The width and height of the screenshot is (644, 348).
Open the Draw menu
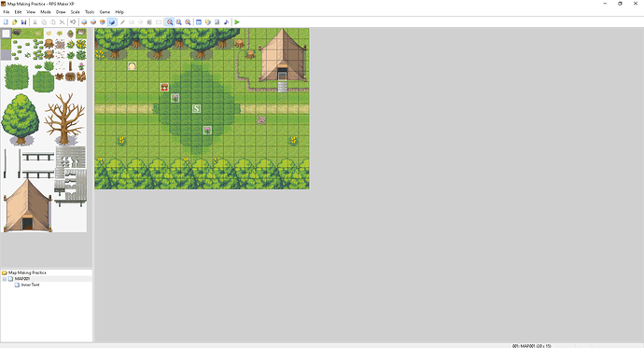[61, 12]
